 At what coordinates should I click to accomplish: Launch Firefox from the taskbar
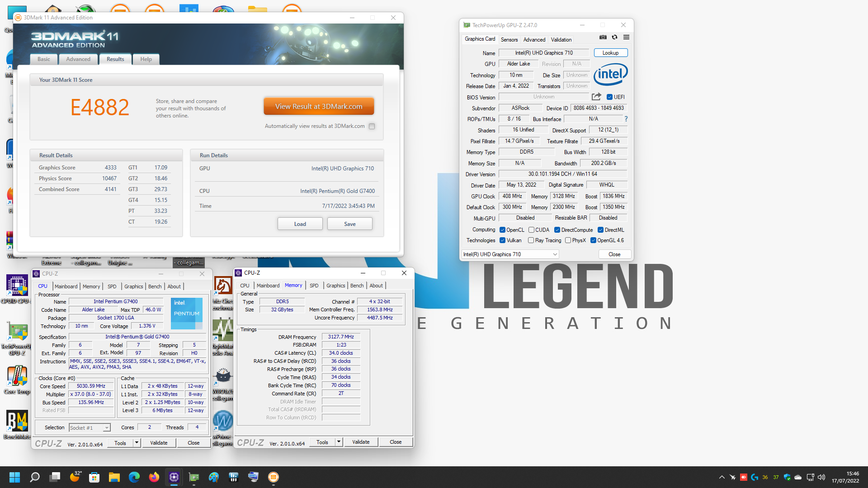click(154, 477)
